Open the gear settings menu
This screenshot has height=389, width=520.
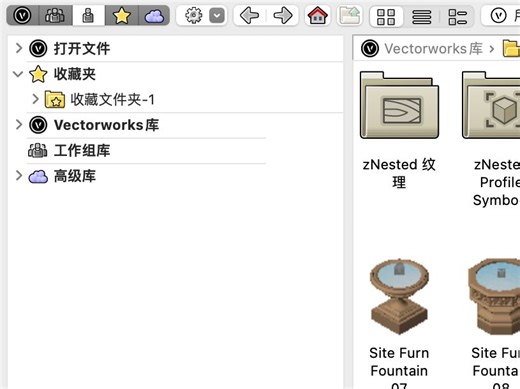pyautogui.click(x=194, y=15)
